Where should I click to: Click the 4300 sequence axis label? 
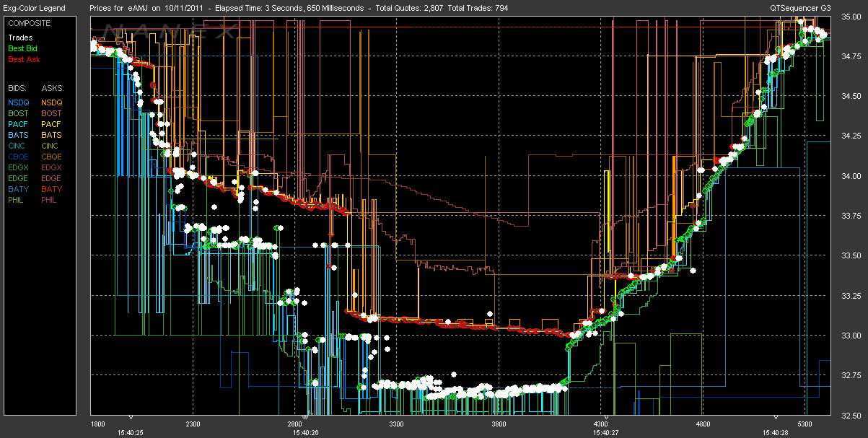(602, 424)
